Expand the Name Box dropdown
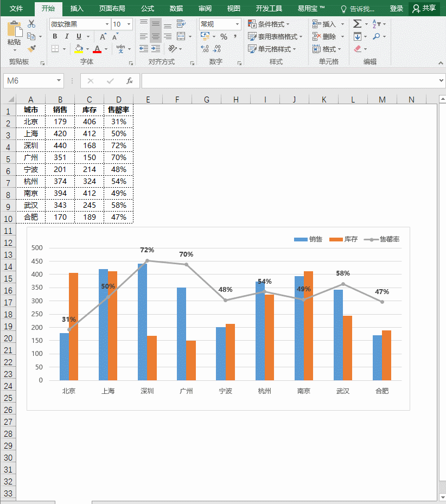This screenshot has width=446, height=504. 59,80
